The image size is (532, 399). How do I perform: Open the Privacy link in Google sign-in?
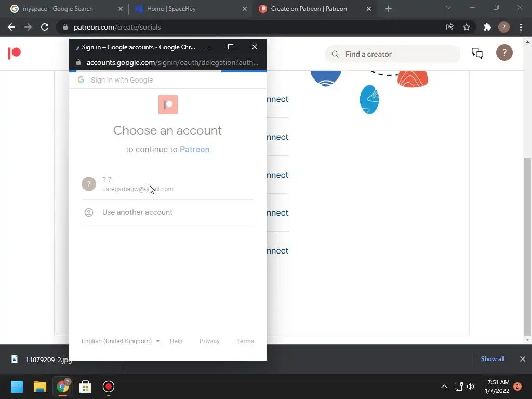[209, 341]
